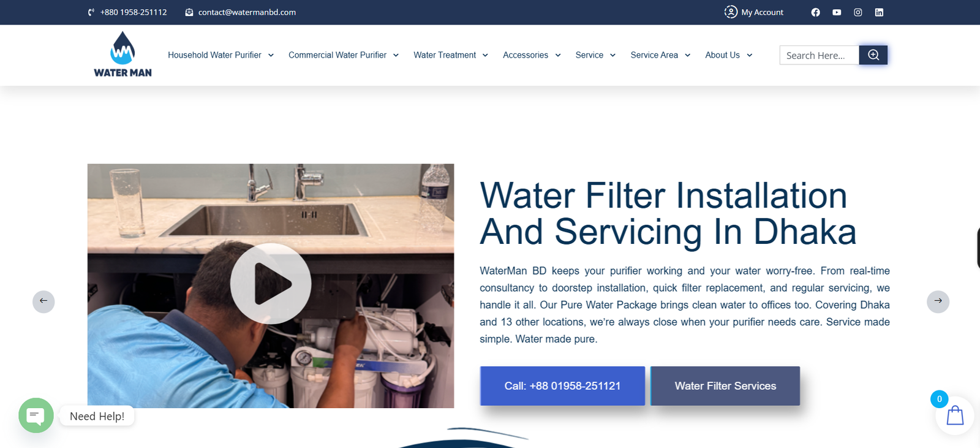Go to next slide arrow
This screenshot has height=448, width=980.
click(938, 302)
